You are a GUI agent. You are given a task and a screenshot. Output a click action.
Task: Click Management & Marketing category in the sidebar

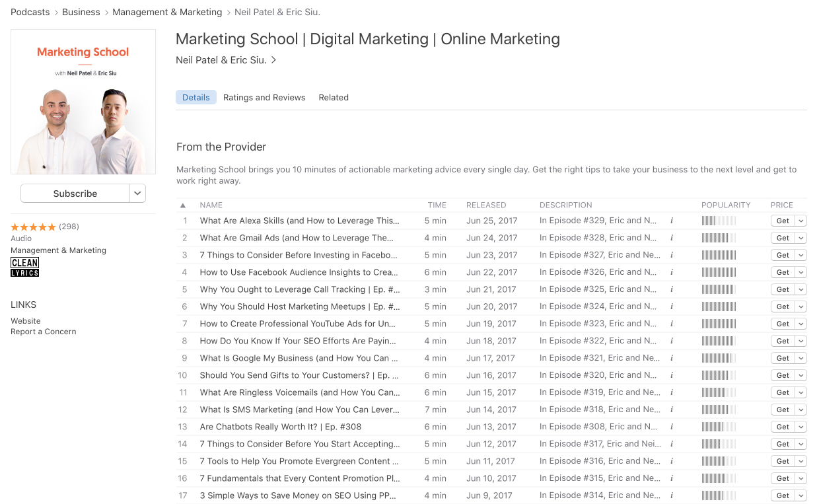pyautogui.click(x=58, y=250)
